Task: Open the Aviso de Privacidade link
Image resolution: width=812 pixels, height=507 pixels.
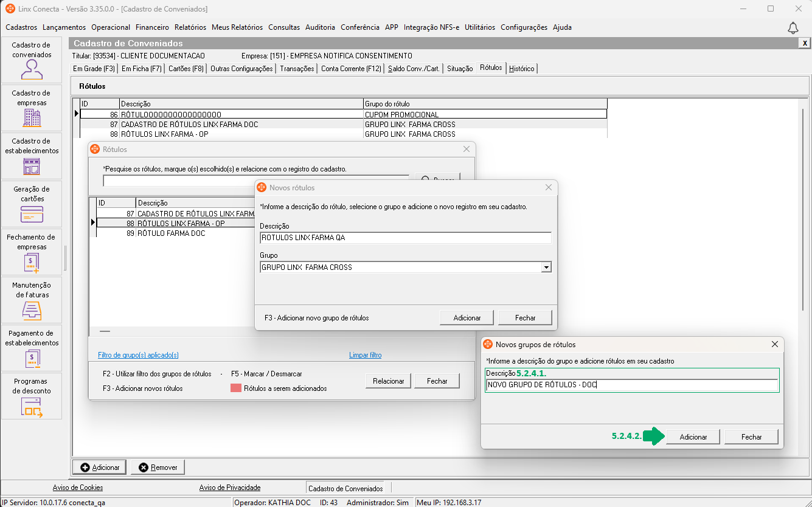Action: coord(230,488)
